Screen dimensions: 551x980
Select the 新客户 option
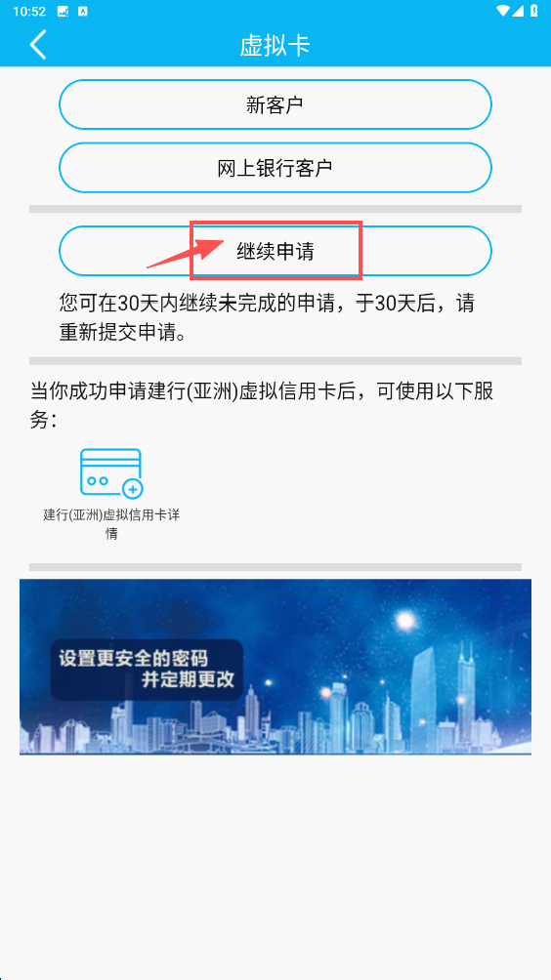click(275, 104)
